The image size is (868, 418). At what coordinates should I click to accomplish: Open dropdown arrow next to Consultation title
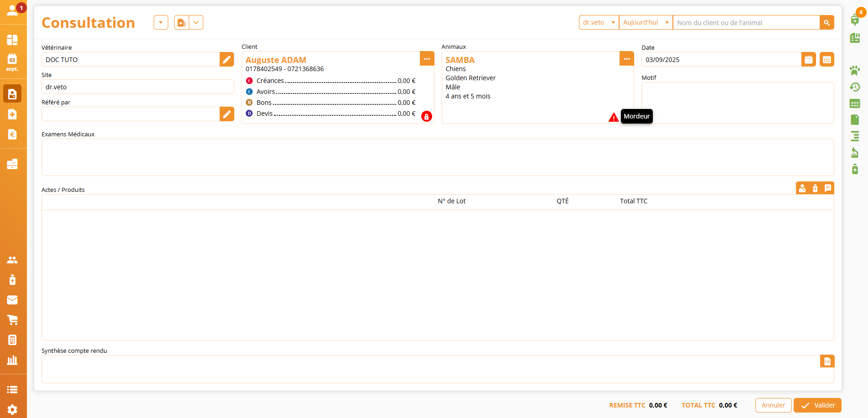(161, 22)
